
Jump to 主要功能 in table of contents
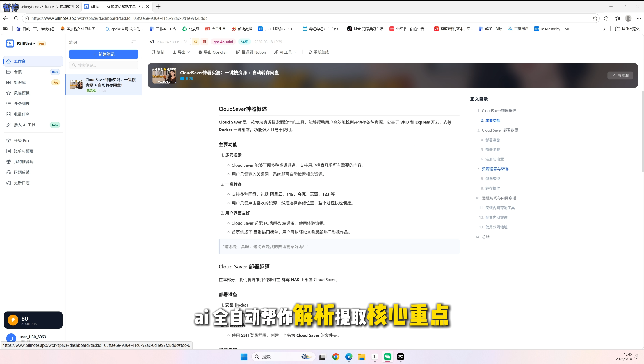[x=492, y=121]
